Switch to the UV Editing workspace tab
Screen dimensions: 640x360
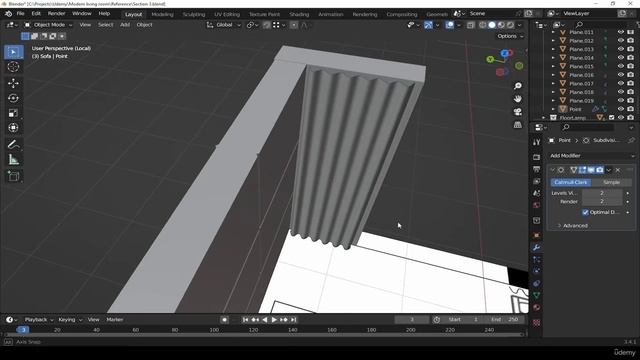227,14
